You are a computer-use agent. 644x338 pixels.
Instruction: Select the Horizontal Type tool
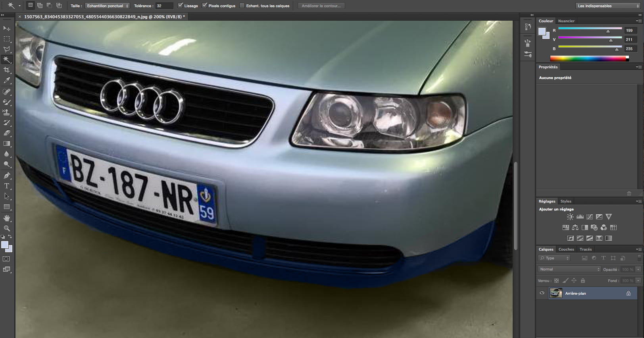tap(7, 186)
